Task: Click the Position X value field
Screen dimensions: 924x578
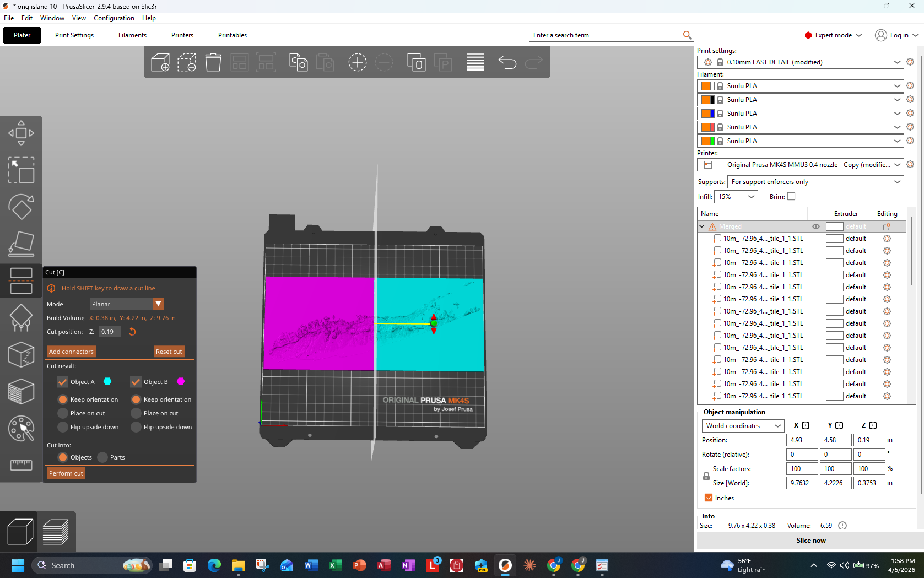Action: pos(802,440)
